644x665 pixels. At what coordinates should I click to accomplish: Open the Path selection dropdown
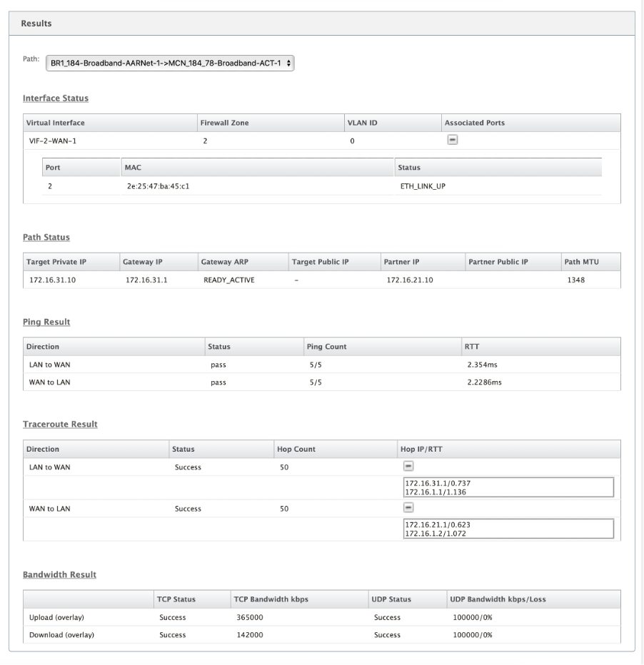click(x=170, y=64)
